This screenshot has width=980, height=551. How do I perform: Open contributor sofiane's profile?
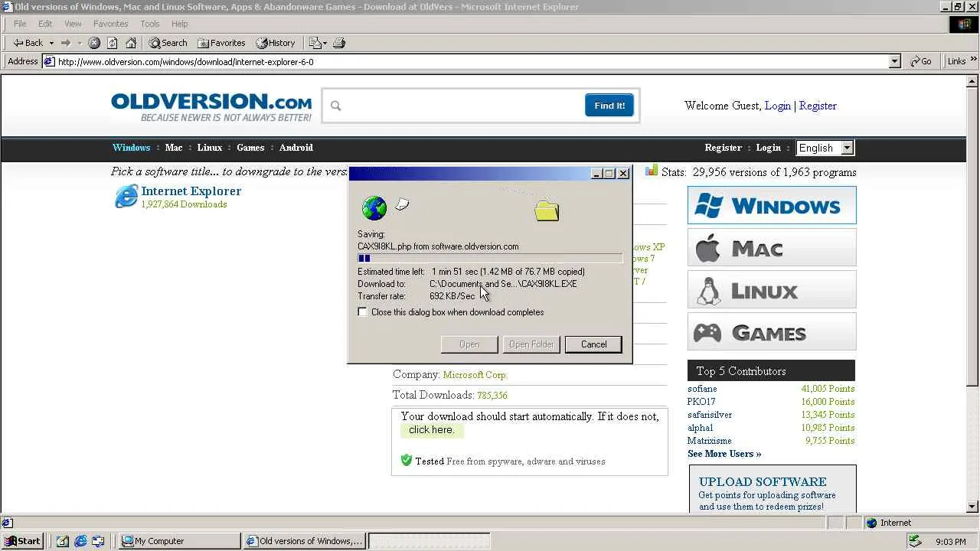[x=702, y=389]
